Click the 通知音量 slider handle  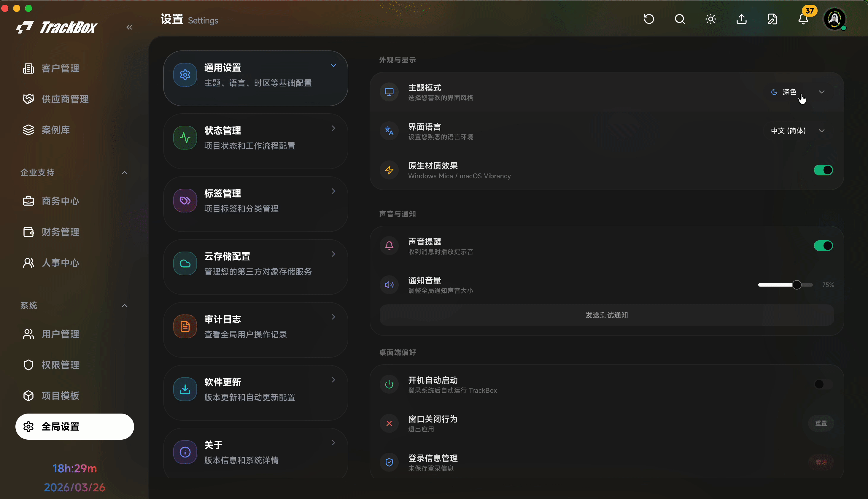tap(797, 285)
